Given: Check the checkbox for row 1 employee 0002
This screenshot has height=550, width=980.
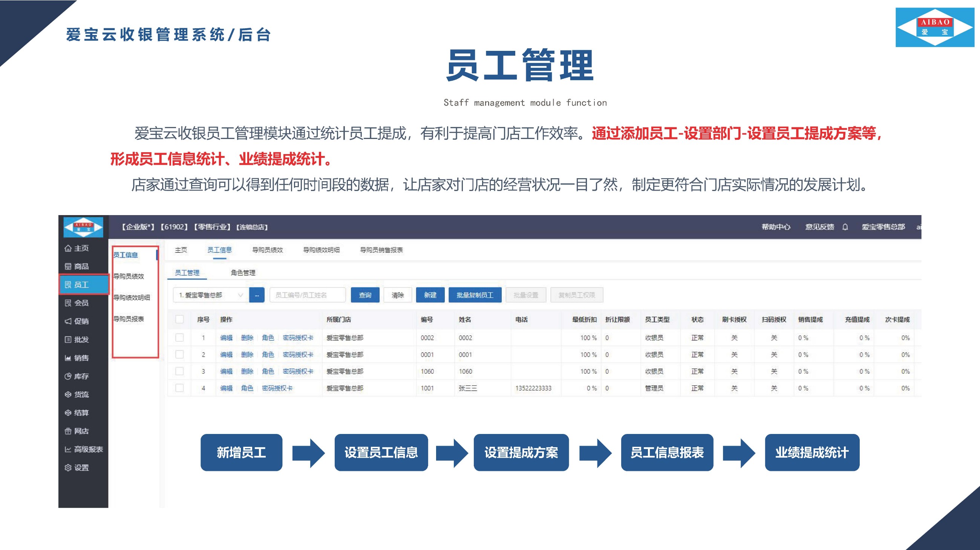Looking at the screenshot, I should (x=179, y=338).
